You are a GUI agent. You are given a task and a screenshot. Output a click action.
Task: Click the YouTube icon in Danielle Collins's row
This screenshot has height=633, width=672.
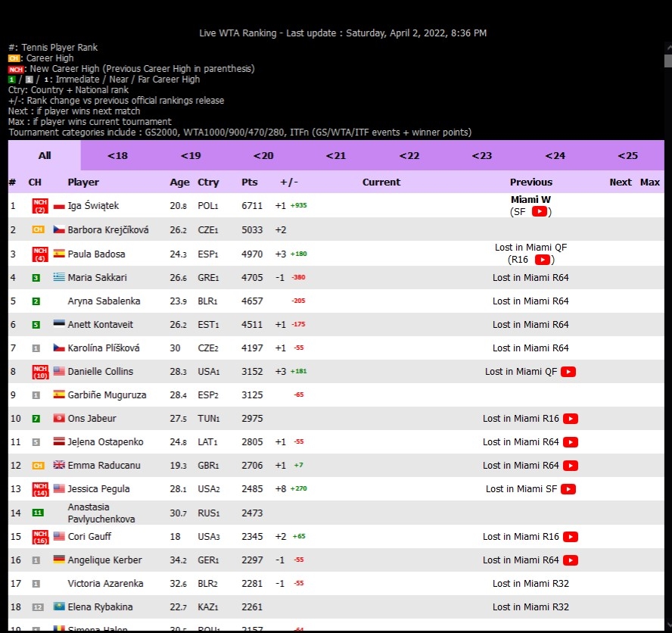point(568,372)
